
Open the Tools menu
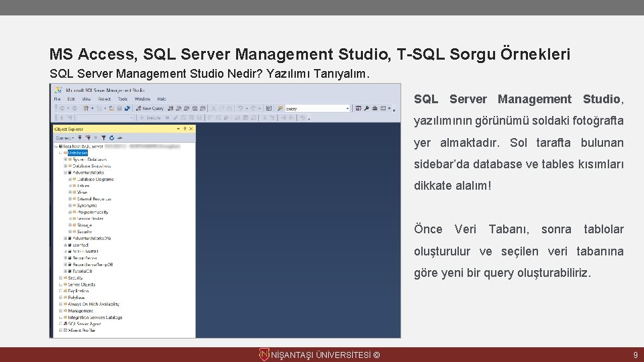point(122,99)
